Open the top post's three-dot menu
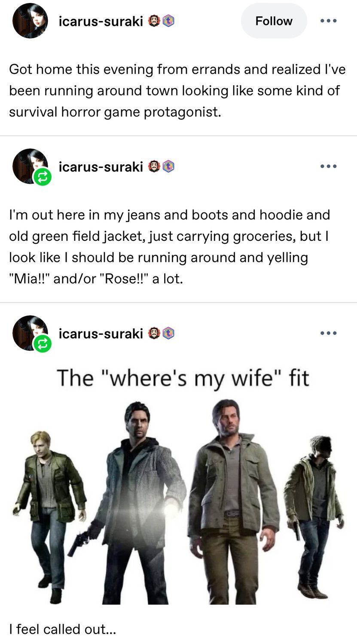The height and width of the screenshot is (644, 357). tap(329, 21)
